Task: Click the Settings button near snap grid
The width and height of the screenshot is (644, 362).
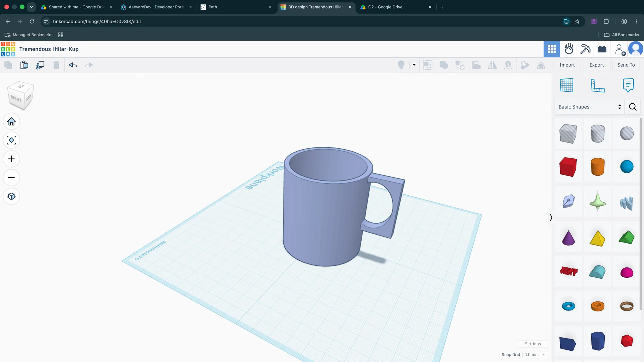Action: click(x=533, y=344)
